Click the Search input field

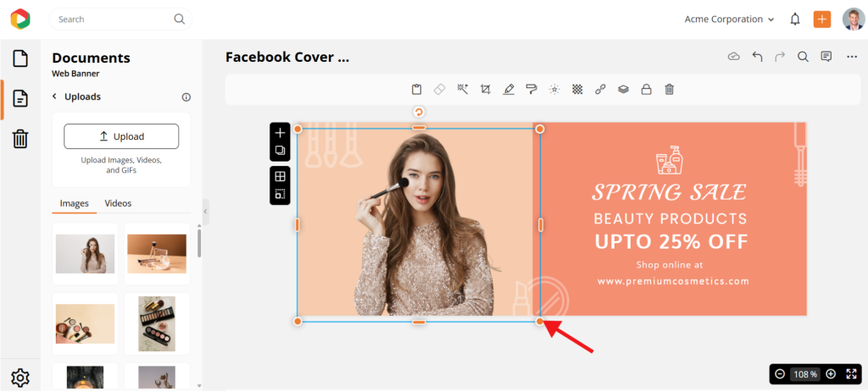[114, 19]
